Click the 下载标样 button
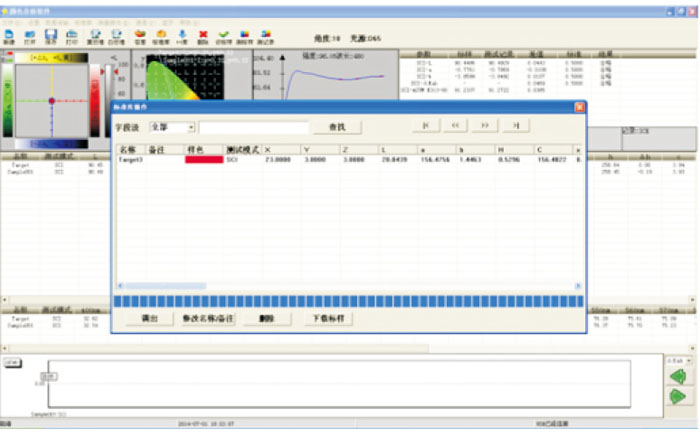The image size is (700, 438). (x=329, y=318)
